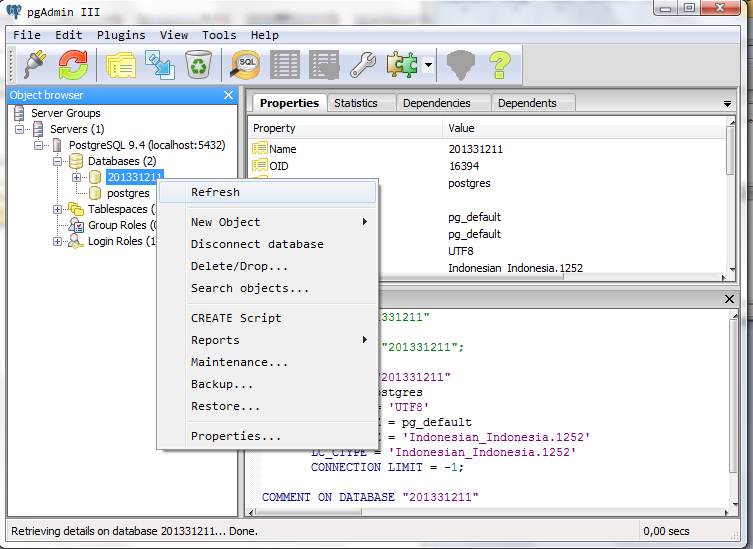
Task: Click the Name property row icon
Action: [260, 148]
